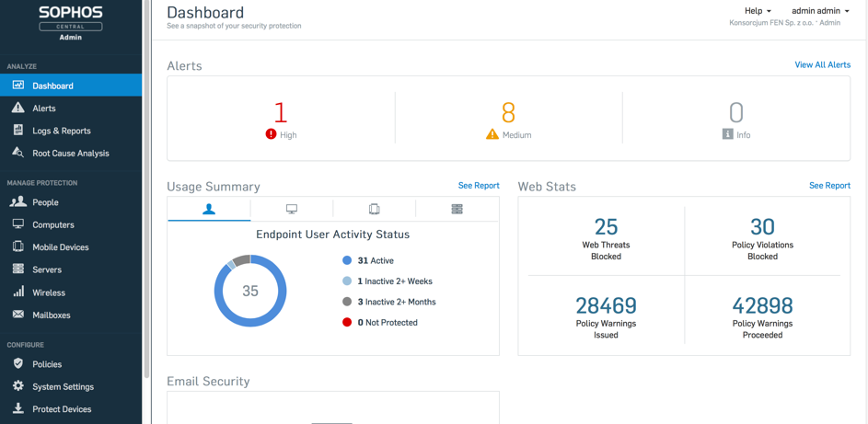Click the Root Cause Analysis icon
The image size is (868, 424).
pyautogui.click(x=18, y=153)
